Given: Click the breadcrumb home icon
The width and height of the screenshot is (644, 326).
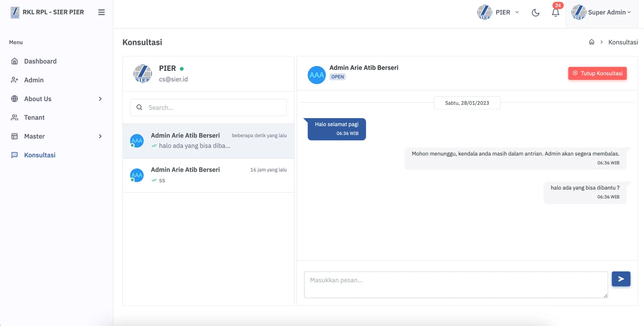Looking at the screenshot, I should click(591, 42).
